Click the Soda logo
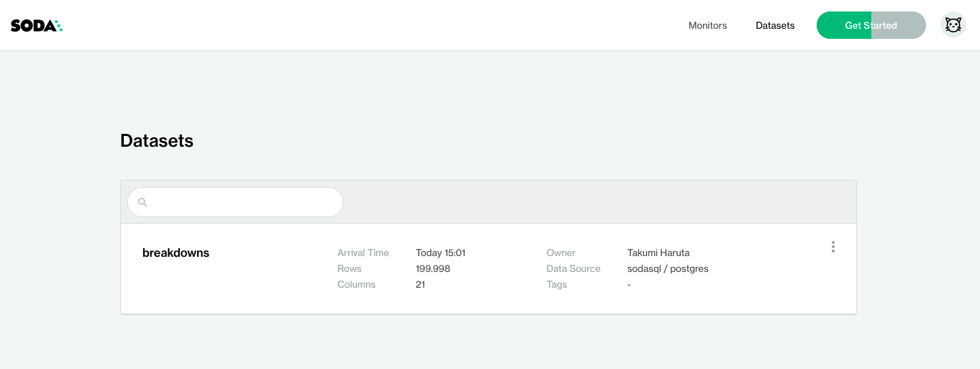 click(x=37, y=25)
